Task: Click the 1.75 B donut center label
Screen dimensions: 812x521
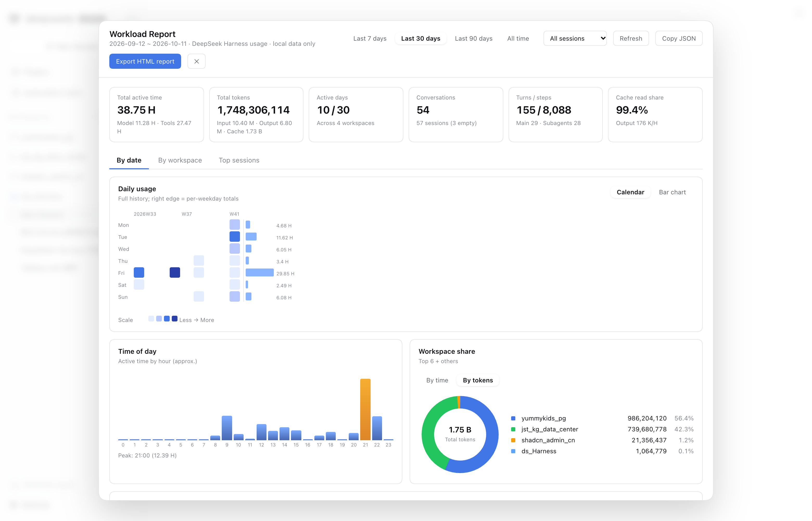Action: click(x=460, y=430)
